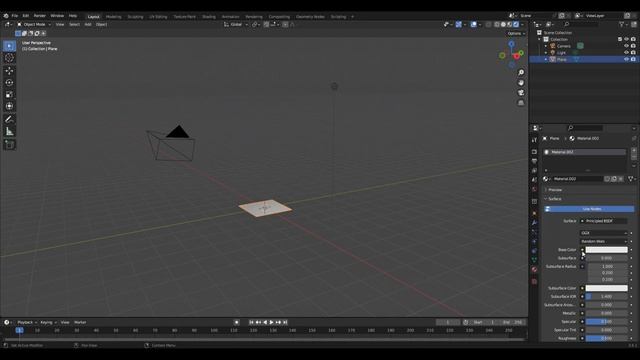
Task: Open the Random Walk subsurface dropdown
Action: [x=604, y=241]
